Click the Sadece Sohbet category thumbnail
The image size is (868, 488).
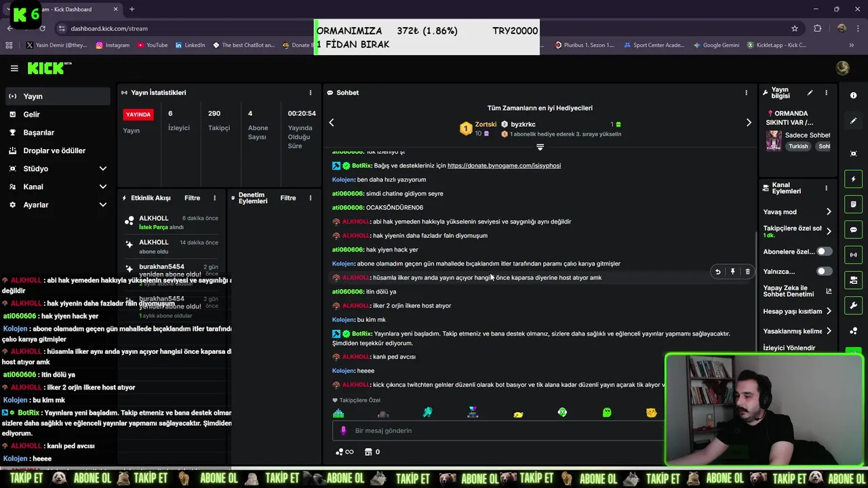[774, 140]
